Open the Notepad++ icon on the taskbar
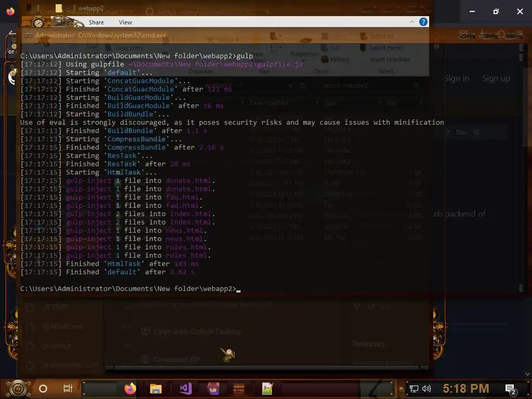 pos(267,389)
